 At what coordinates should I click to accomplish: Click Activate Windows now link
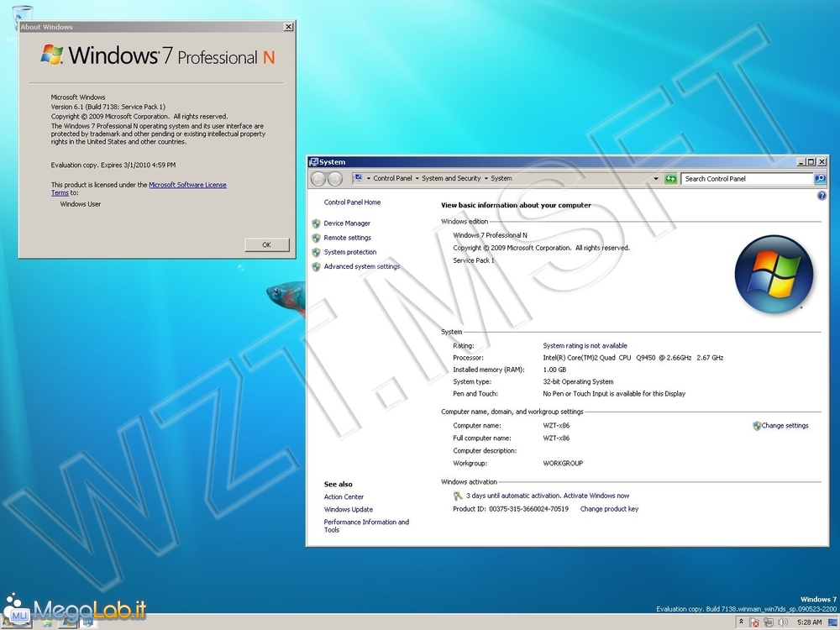596,496
